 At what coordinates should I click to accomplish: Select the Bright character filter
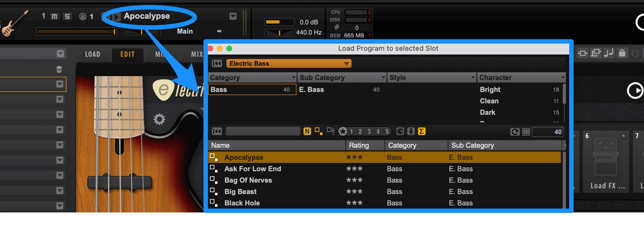pyautogui.click(x=519, y=90)
